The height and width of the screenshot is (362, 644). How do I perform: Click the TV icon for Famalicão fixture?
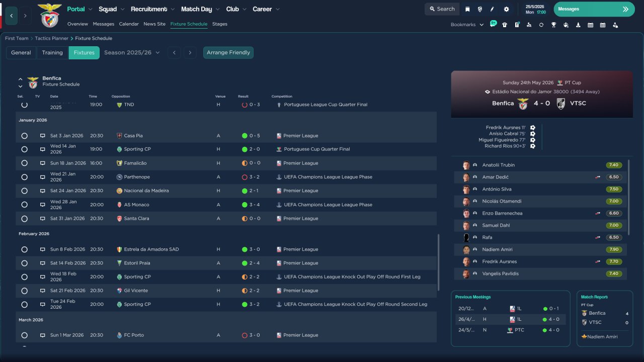(x=43, y=163)
